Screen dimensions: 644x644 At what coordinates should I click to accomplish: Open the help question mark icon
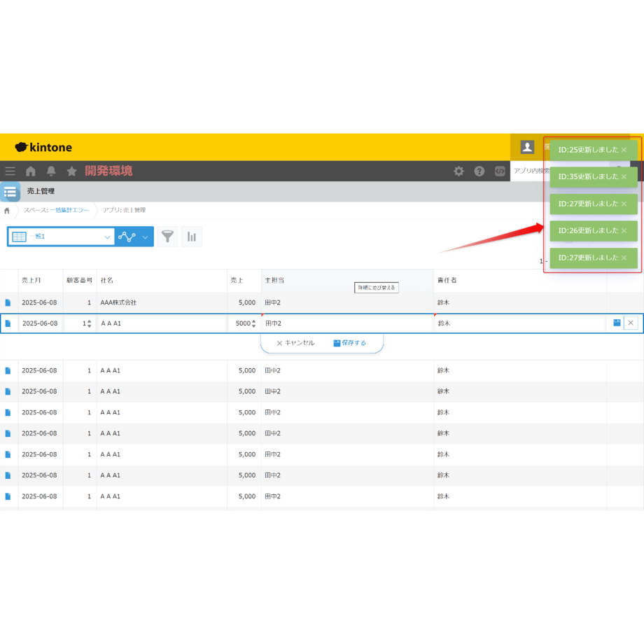click(479, 171)
